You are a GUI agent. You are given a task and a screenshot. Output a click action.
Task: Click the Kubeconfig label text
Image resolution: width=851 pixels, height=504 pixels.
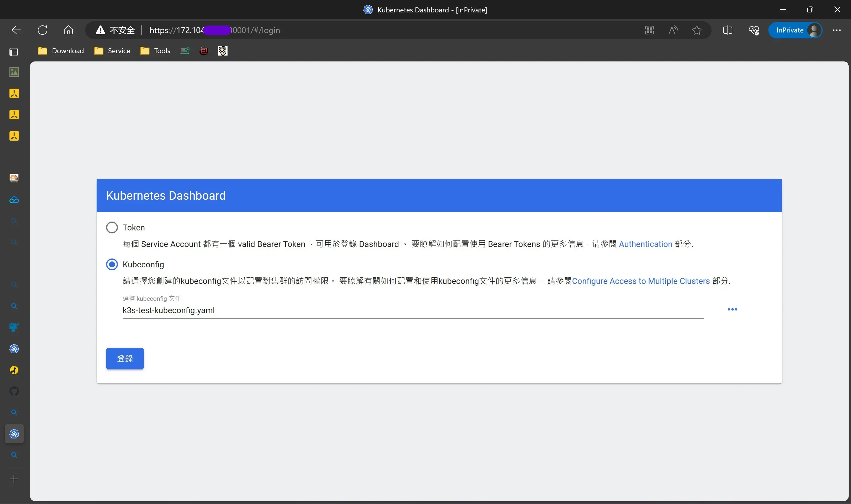[143, 265]
